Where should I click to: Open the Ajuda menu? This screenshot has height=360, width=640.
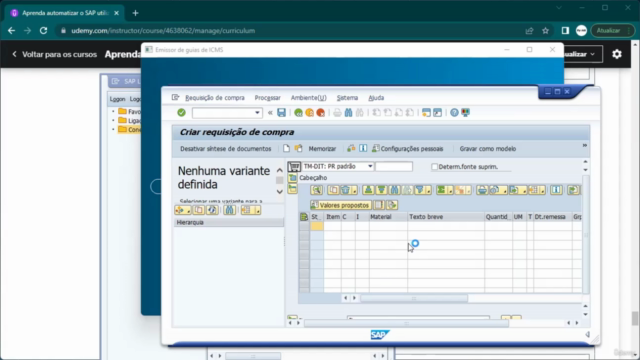376,98
